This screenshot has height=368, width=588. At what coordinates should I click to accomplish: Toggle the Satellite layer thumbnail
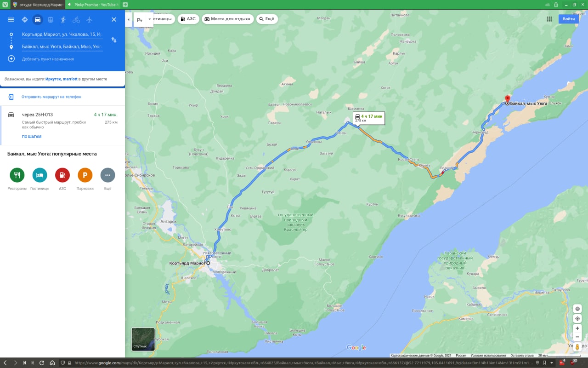pos(143,339)
